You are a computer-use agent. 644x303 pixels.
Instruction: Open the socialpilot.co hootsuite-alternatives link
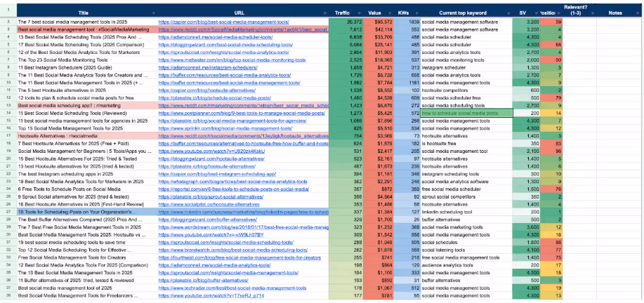[209, 204]
